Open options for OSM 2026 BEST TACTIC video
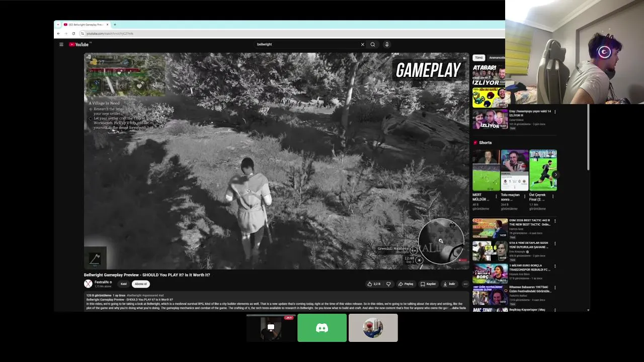The width and height of the screenshot is (644, 362). (555, 221)
